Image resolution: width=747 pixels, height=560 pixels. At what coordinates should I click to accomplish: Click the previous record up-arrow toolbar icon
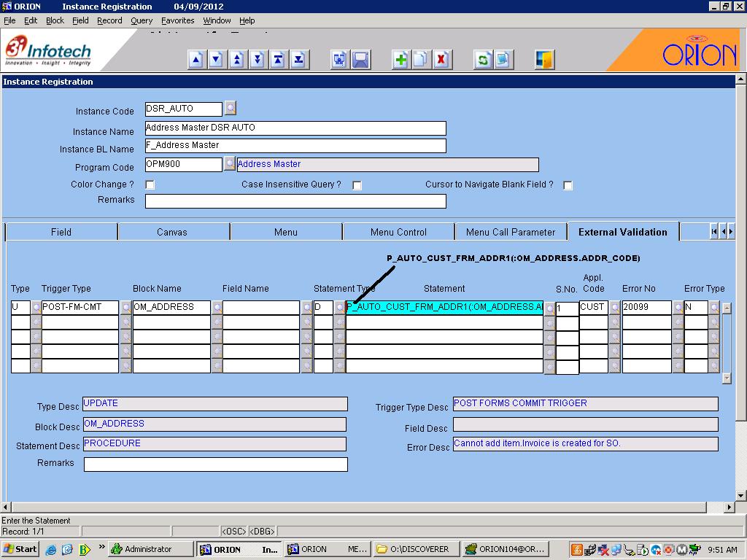197,60
